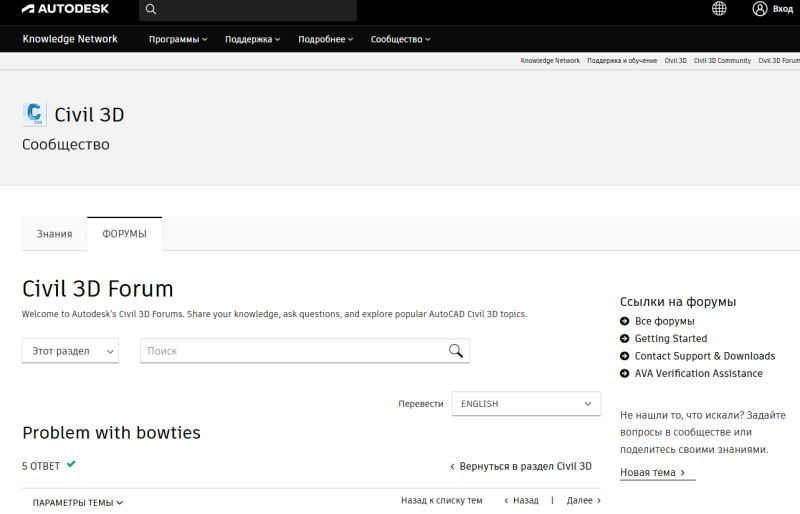Click arrow icon beside Contact Support & Downloads

(x=624, y=356)
